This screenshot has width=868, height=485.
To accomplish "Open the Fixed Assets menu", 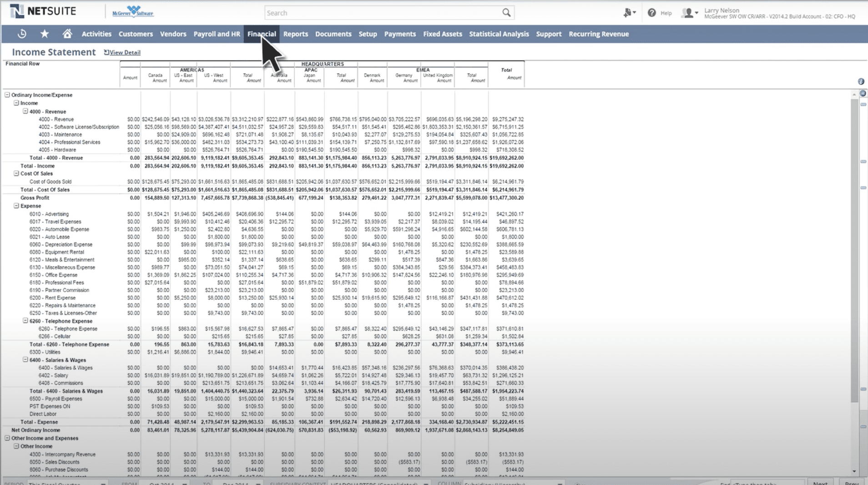I will pos(442,34).
